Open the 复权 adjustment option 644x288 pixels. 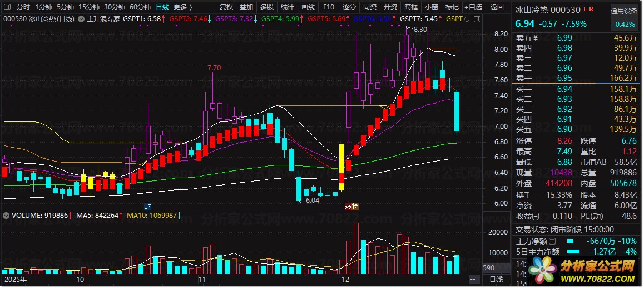coord(226,7)
